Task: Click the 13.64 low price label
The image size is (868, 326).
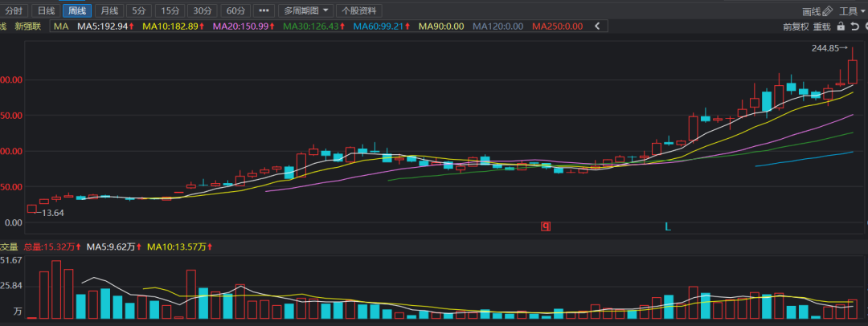Action: [x=53, y=213]
